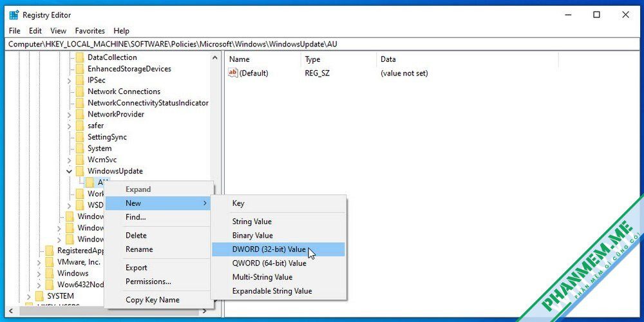
Task: Click the WindowsUpdate folder icon
Action: point(80,171)
